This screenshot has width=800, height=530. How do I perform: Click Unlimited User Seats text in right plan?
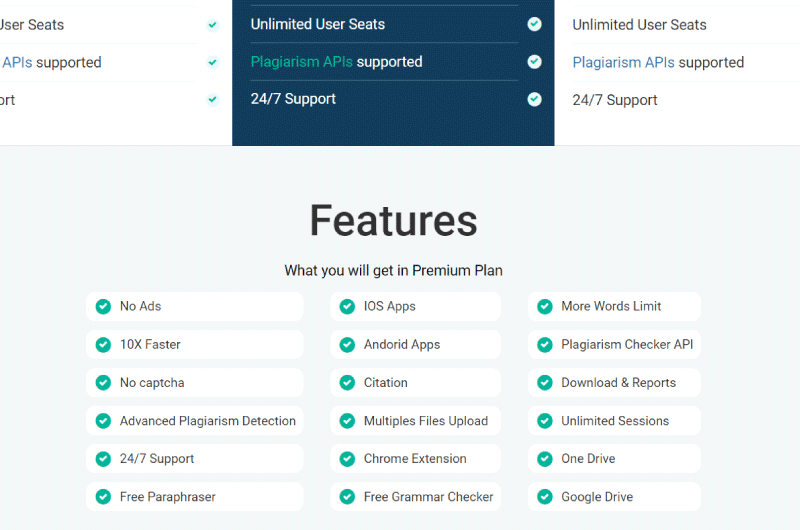click(639, 24)
